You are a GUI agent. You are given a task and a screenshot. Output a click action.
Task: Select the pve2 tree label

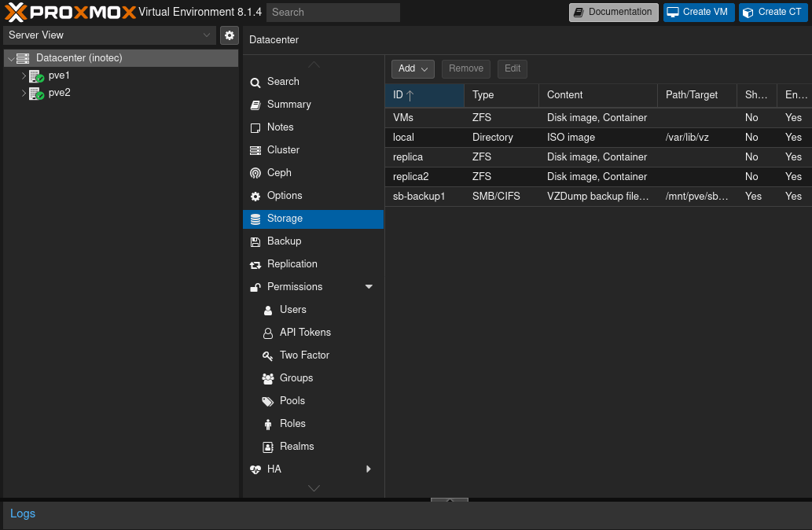pos(60,93)
